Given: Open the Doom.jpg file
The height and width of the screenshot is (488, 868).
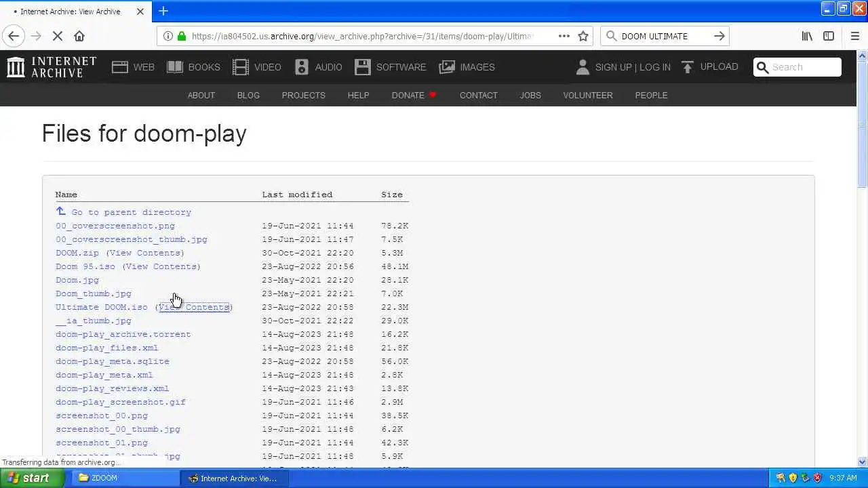Looking at the screenshot, I should tap(77, 280).
